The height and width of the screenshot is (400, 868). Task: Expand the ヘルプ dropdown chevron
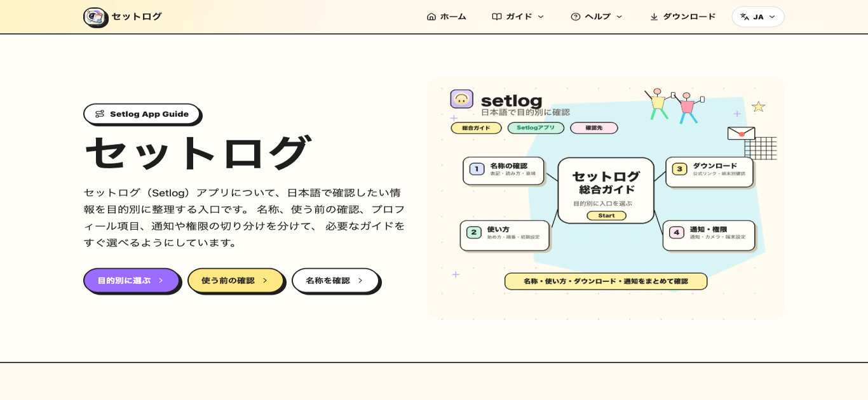pos(619,17)
